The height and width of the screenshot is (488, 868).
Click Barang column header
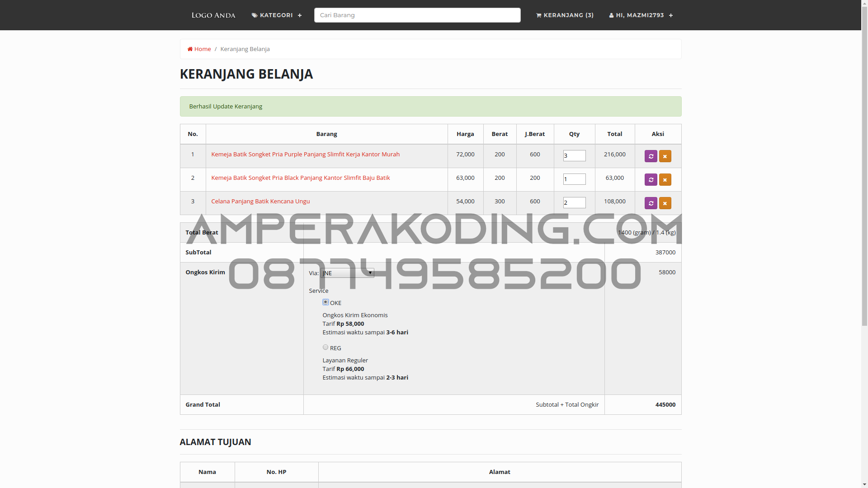pos(326,134)
